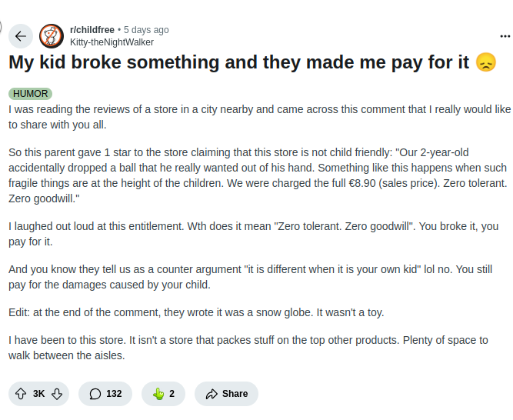
Task: Click the paragraph starting "I laughed out loud"
Action: [x=254, y=234]
